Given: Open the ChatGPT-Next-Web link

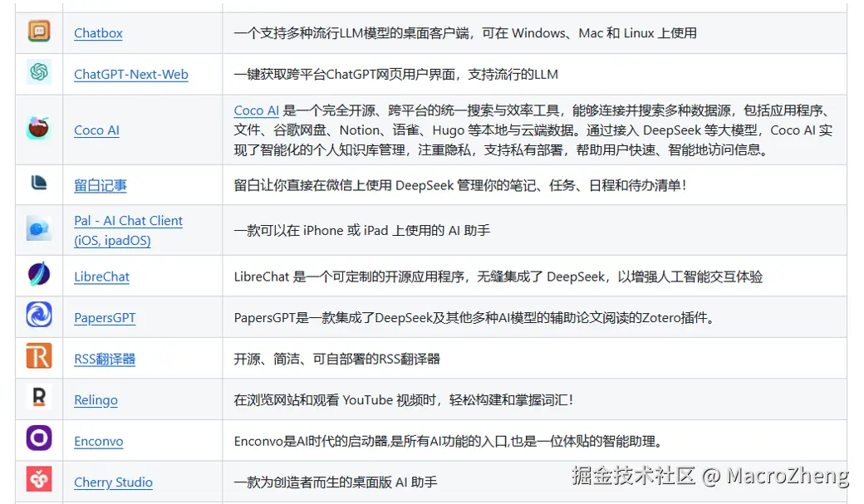Looking at the screenshot, I should [x=131, y=75].
